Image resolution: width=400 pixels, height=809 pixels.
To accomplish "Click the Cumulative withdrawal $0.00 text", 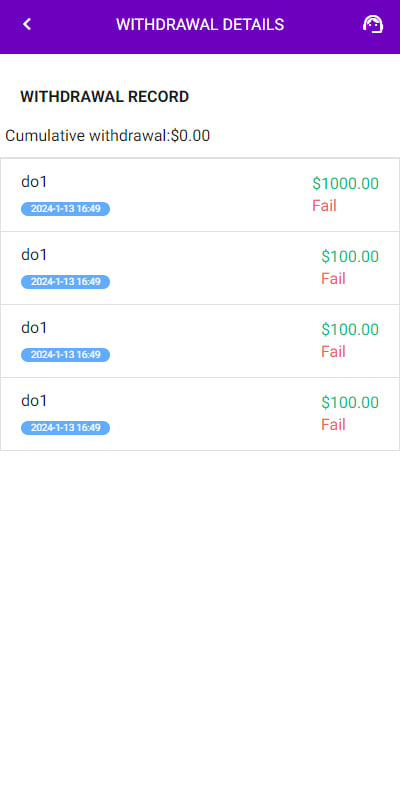I will tap(107, 136).
